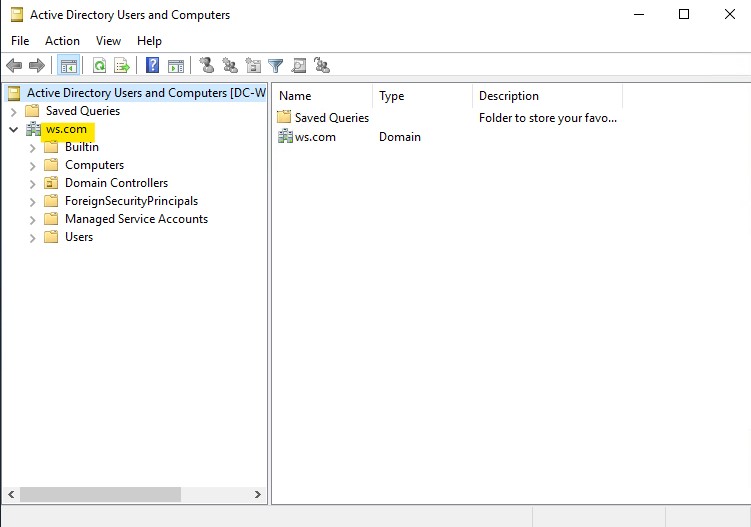Click the Refresh toolbar icon
The image size is (751, 527).
tap(99, 66)
